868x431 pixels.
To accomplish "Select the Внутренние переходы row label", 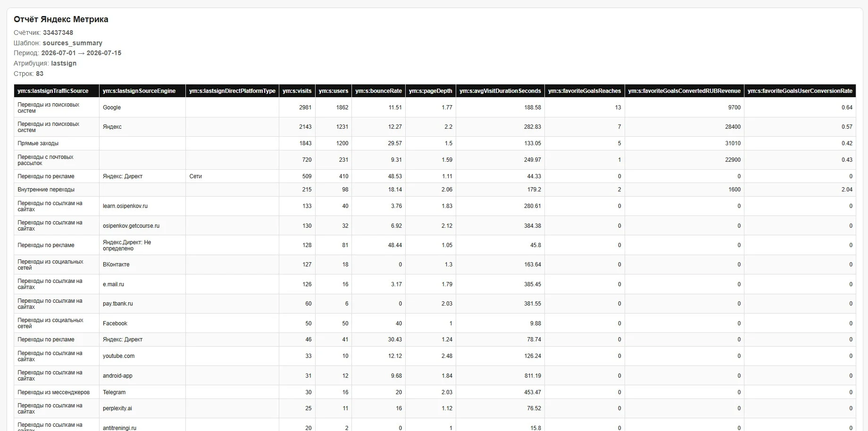I will [46, 190].
